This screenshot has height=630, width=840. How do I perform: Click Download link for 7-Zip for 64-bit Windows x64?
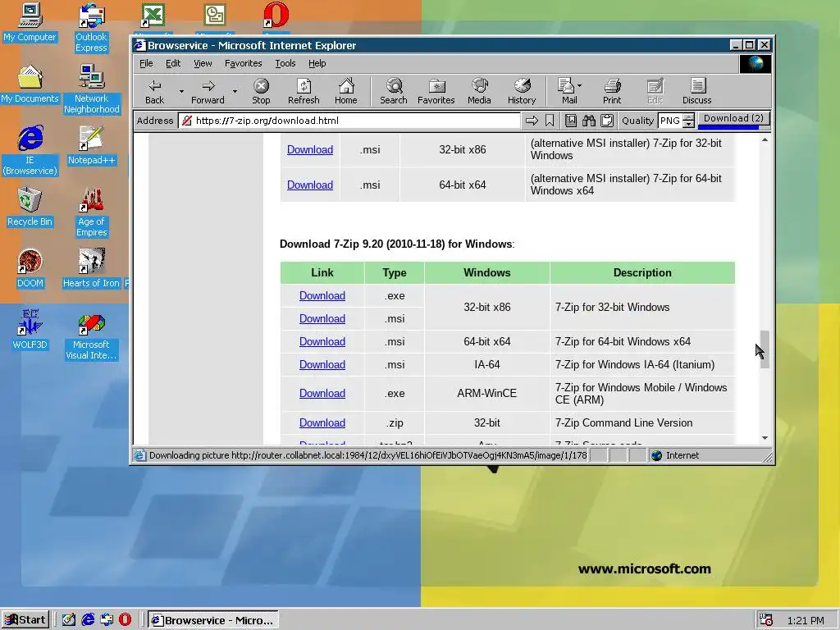[322, 341]
